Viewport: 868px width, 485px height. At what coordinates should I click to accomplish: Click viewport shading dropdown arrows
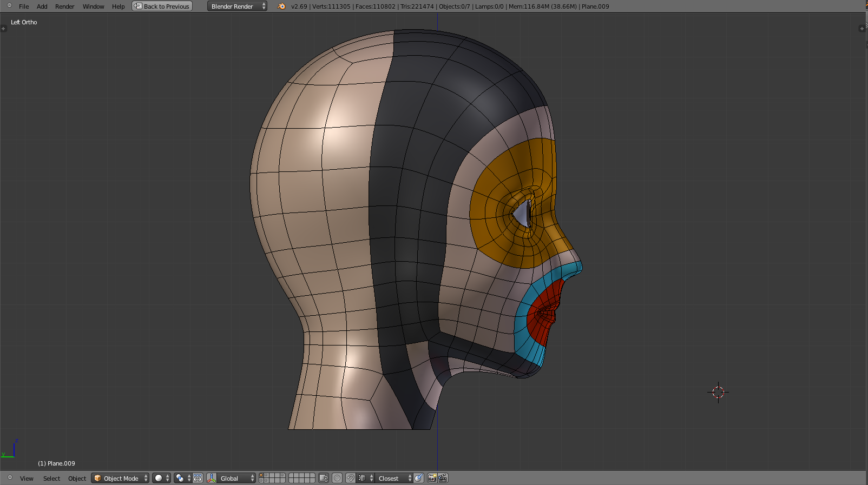click(168, 478)
